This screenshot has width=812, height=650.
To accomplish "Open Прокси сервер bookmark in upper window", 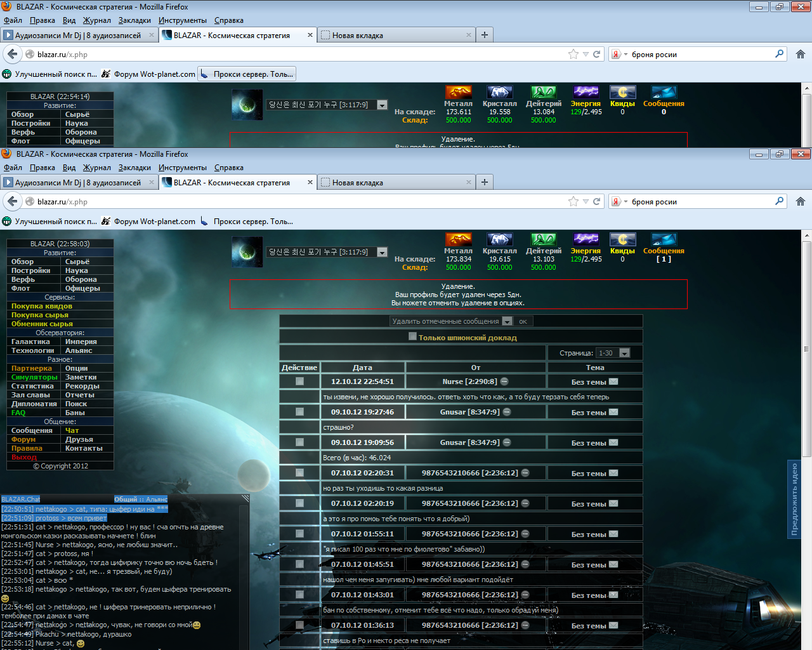I will pos(247,74).
